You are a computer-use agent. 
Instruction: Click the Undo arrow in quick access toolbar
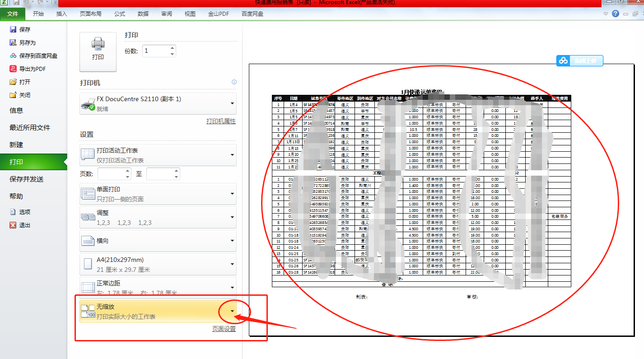(27, 3)
